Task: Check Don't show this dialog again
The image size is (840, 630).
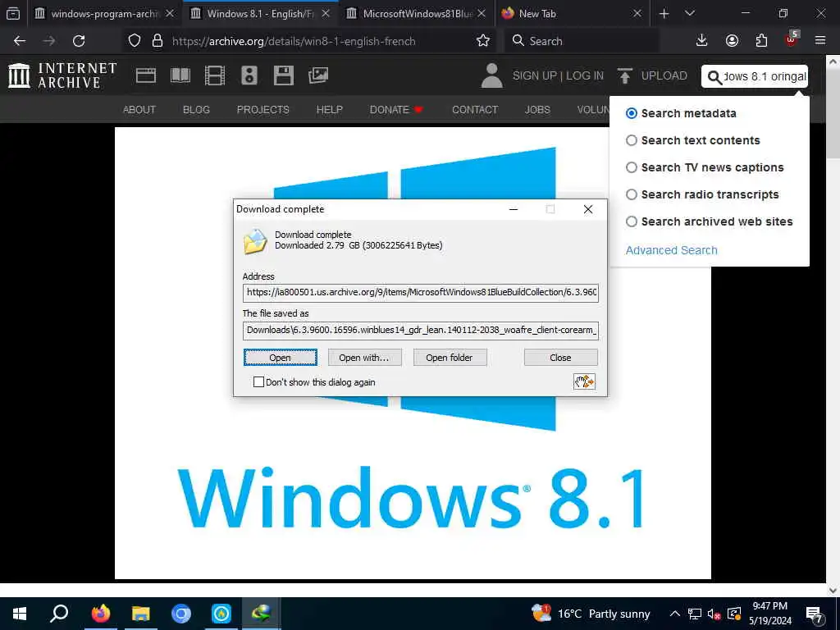Action: coord(258,382)
